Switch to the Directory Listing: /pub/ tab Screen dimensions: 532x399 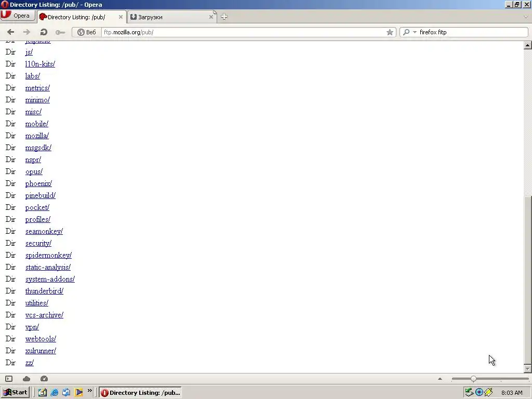tap(82, 17)
